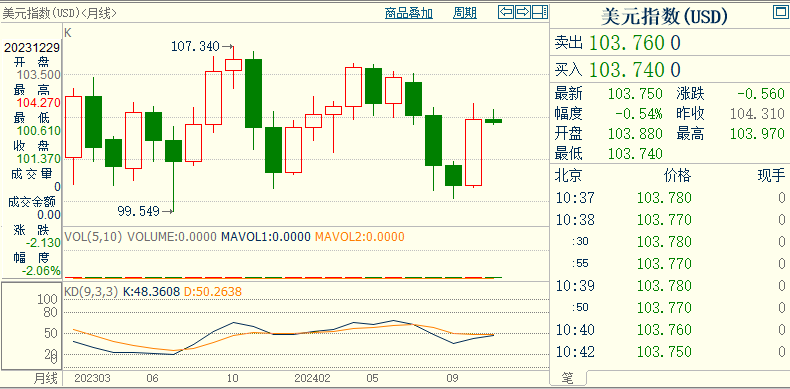Viewport: 790px width, 389px height.
Task: Click the 卖出 sell price 103.760
Action: (x=635, y=43)
